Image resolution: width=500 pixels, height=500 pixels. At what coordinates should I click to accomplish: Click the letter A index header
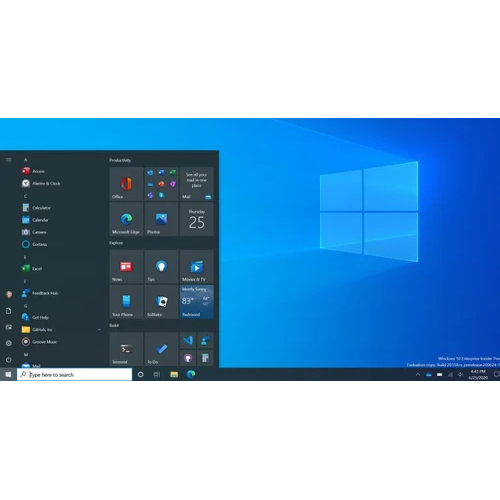[25, 160]
